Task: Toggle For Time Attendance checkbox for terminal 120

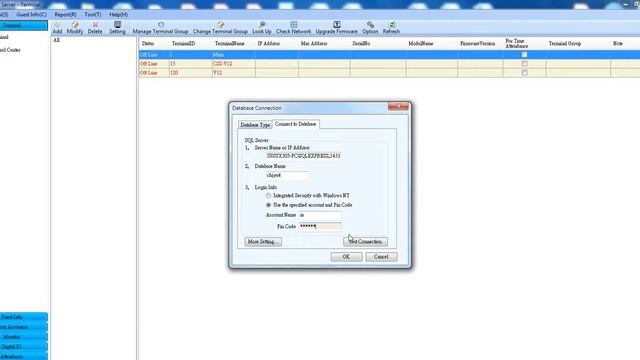Action: click(x=524, y=73)
